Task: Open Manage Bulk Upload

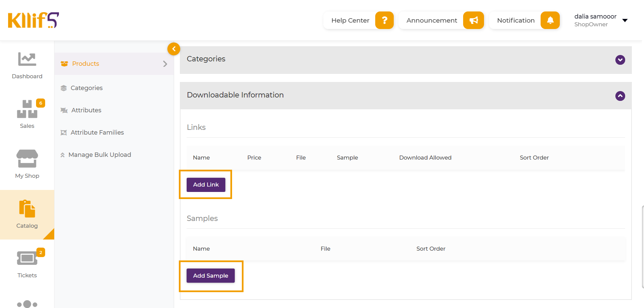Action: (100, 155)
